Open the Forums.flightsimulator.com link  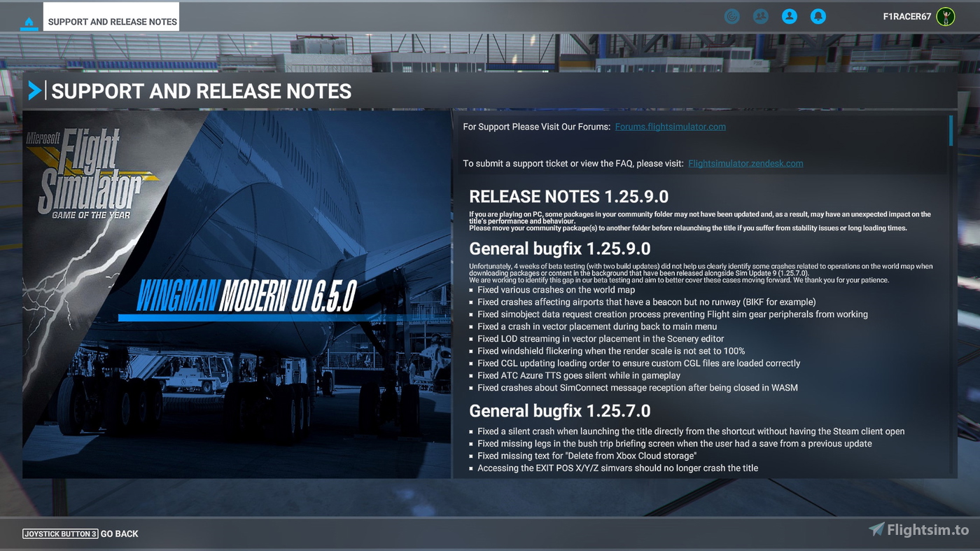[x=670, y=127]
